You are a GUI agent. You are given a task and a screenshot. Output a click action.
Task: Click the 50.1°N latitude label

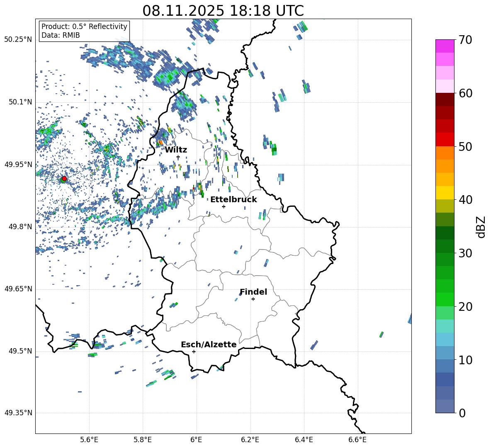tap(20, 102)
